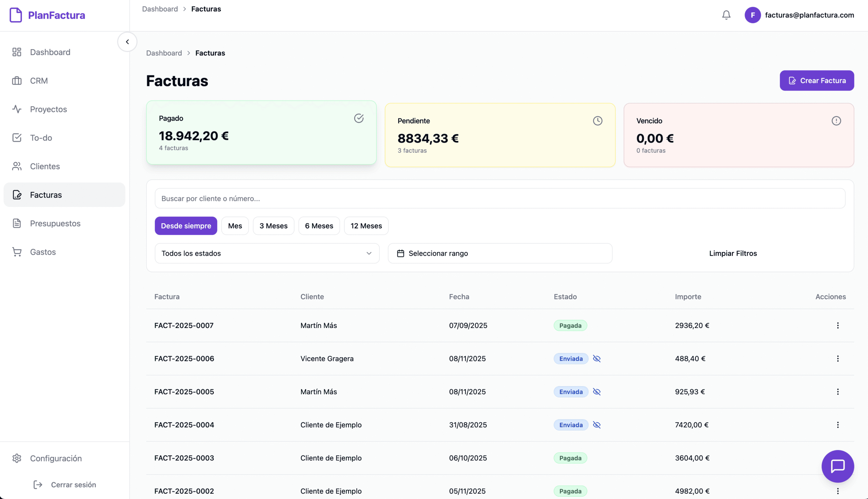
Task: Toggle the not-viewed eye icon for FACT-2025-0005
Action: pyautogui.click(x=596, y=392)
